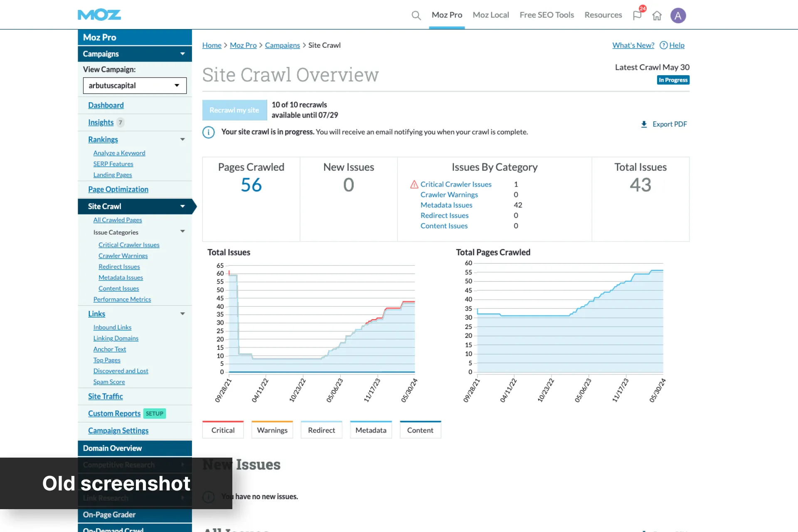Open Spam Score link
This screenshot has height=532, width=798.
(x=109, y=382)
